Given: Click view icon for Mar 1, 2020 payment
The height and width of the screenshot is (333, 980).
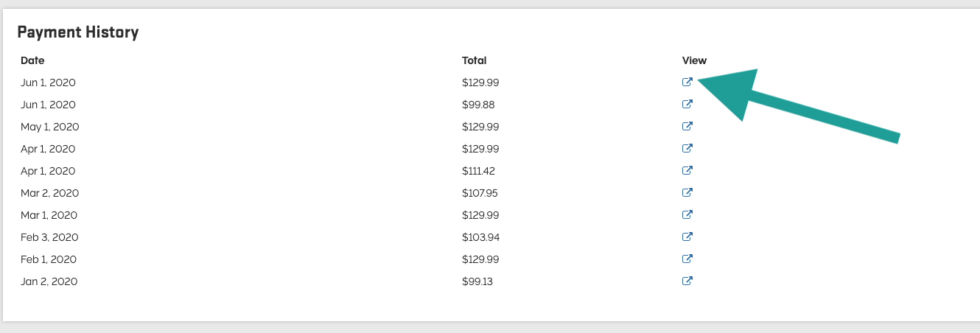Looking at the screenshot, I should [687, 215].
